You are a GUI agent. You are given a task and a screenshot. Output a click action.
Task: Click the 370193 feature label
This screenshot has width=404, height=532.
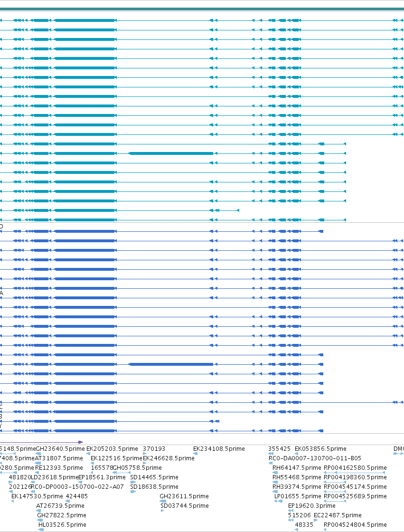coord(154,448)
